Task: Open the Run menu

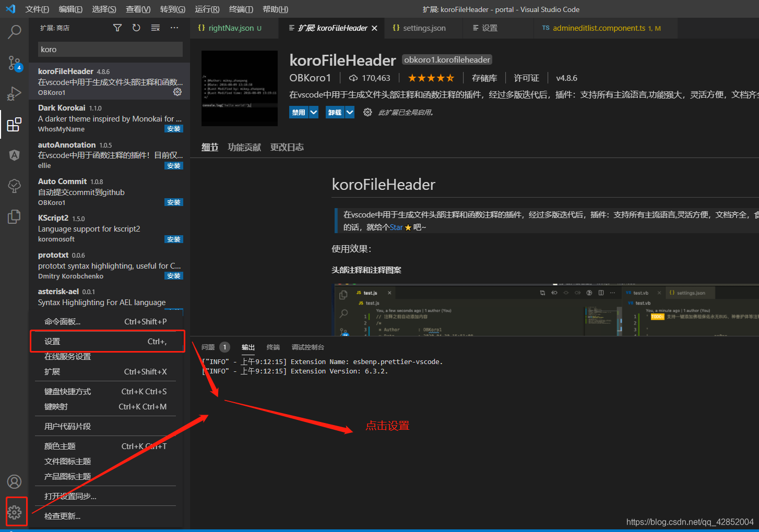Action: pyautogui.click(x=207, y=9)
